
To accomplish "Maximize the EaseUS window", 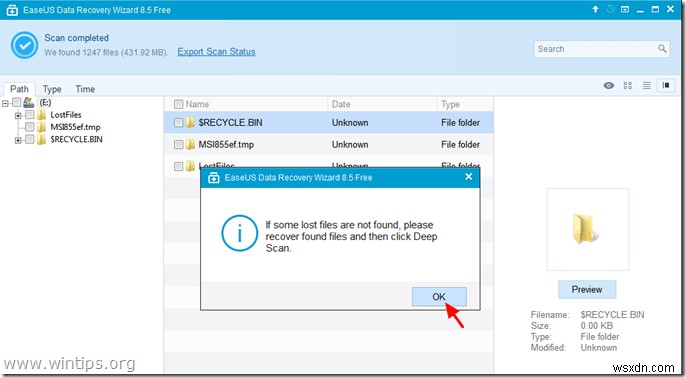I will pyautogui.click(x=655, y=9).
